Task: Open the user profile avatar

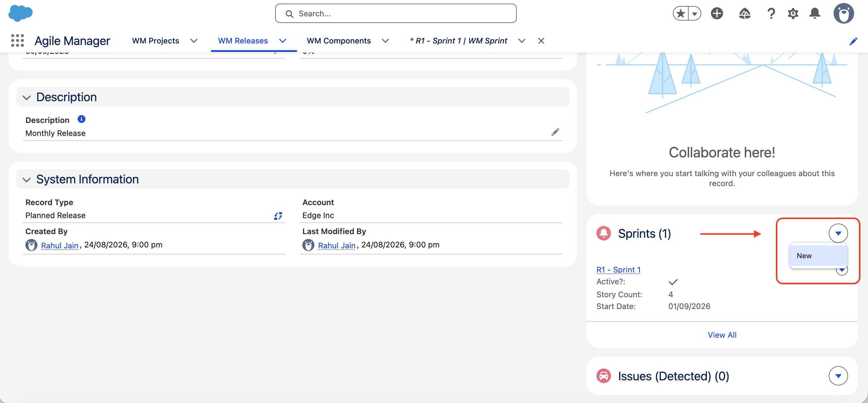Action: pos(844,14)
